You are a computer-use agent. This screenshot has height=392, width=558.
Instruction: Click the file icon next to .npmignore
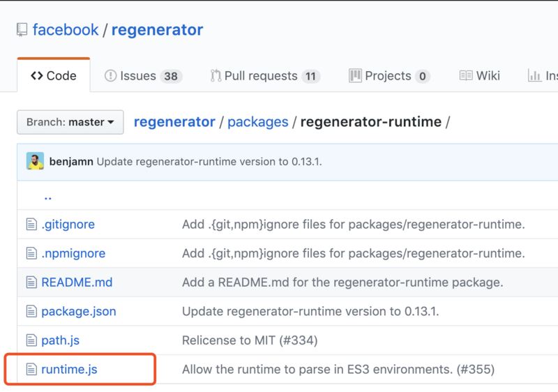(x=30, y=254)
